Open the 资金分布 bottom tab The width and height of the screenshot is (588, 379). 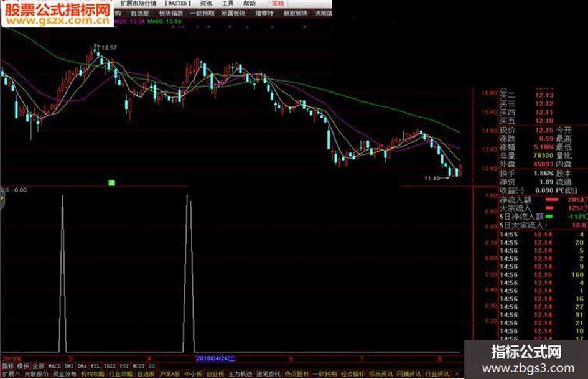pos(65,374)
